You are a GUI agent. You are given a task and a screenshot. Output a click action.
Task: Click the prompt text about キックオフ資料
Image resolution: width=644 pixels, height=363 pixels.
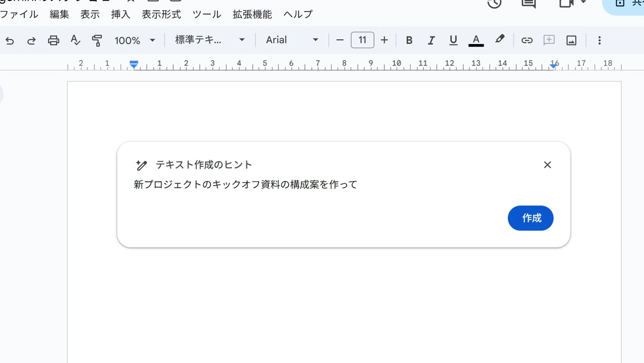coord(245,185)
